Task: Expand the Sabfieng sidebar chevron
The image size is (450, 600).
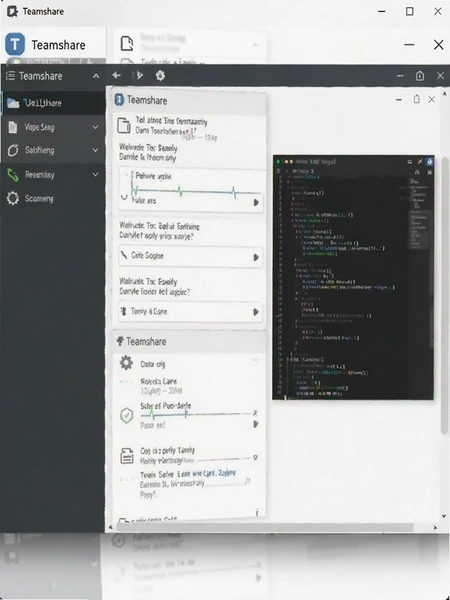Action: (95, 150)
